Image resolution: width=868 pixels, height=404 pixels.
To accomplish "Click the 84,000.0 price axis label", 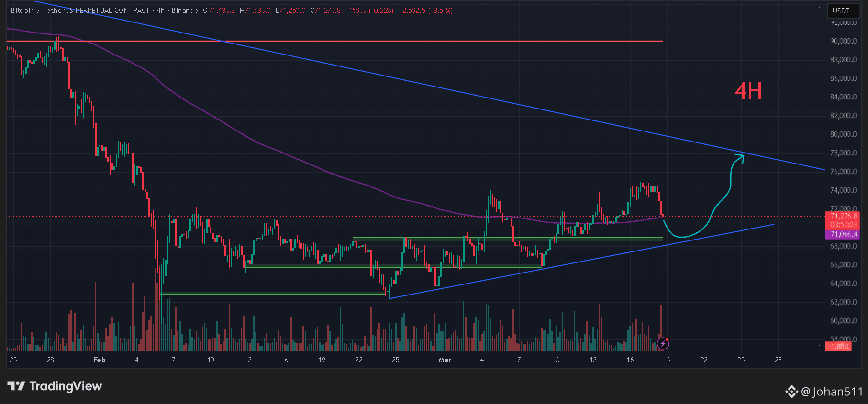I will 843,97.
